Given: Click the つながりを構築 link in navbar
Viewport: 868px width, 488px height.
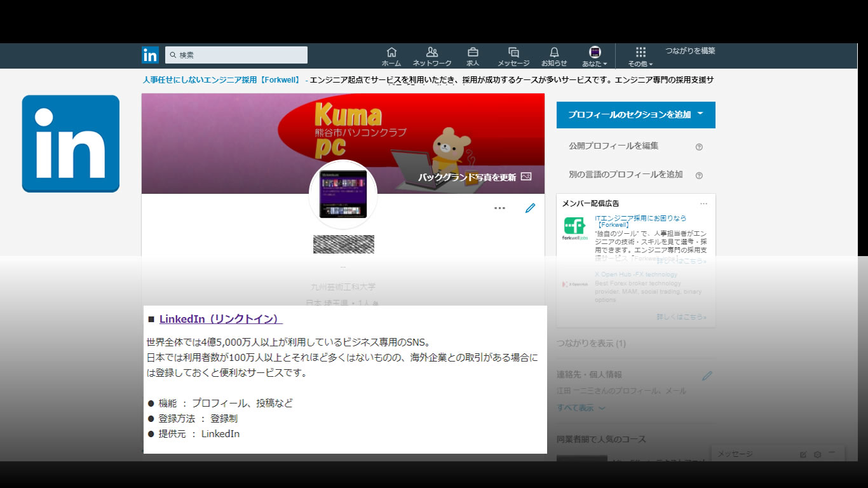Looking at the screenshot, I should pyautogui.click(x=690, y=51).
